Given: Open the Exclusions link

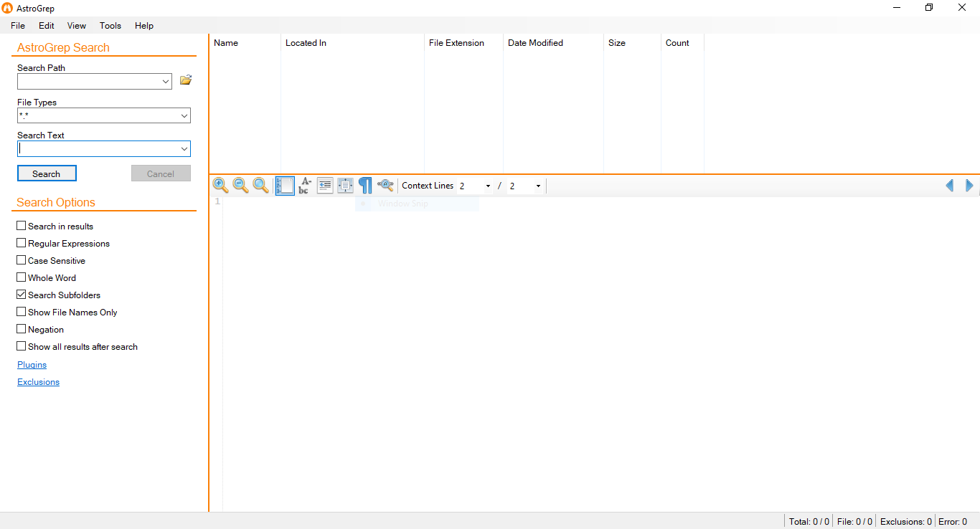Looking at the screenshot, I should click(38, 382).
